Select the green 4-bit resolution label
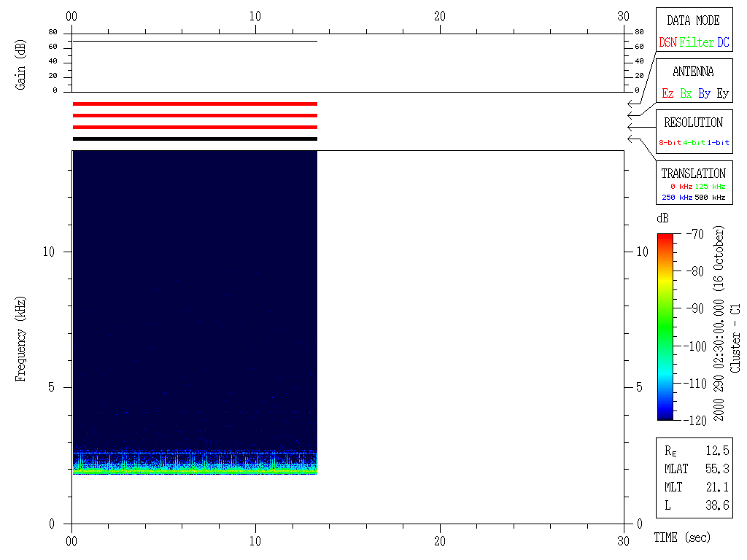Image resolution: width=747 pixels, height=560 pixels. pos(694,142)
